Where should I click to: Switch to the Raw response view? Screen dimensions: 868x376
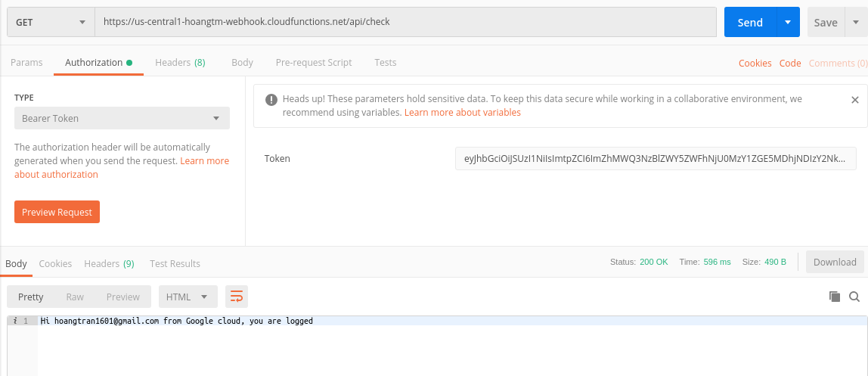pyautogui.click(x=75, y=297)
